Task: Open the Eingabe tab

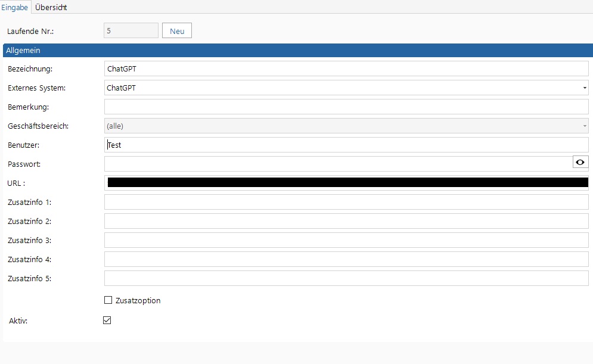Action: click(x=14, y=7)
